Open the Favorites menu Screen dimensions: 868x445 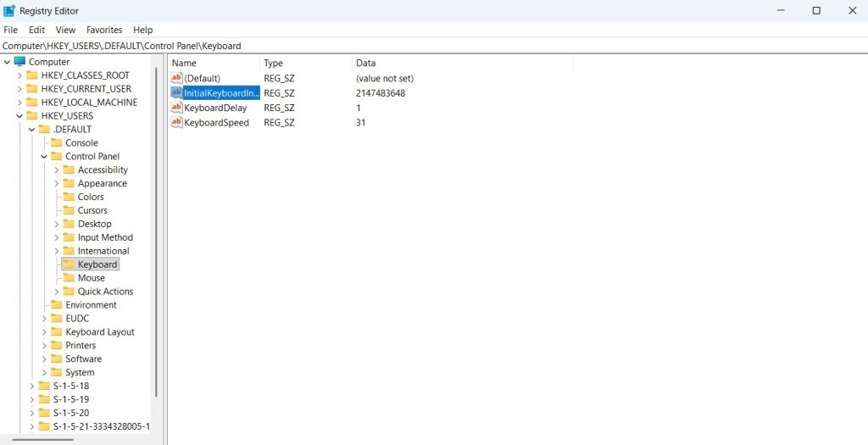(104, 30)
